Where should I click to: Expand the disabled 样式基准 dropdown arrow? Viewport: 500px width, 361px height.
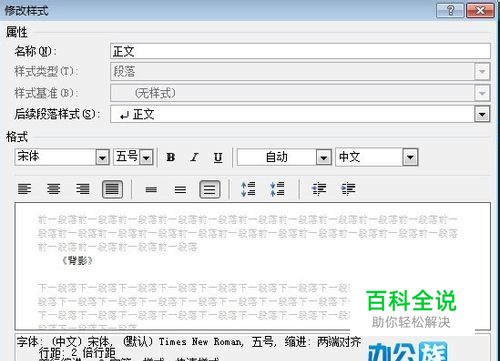coord(482,93)
